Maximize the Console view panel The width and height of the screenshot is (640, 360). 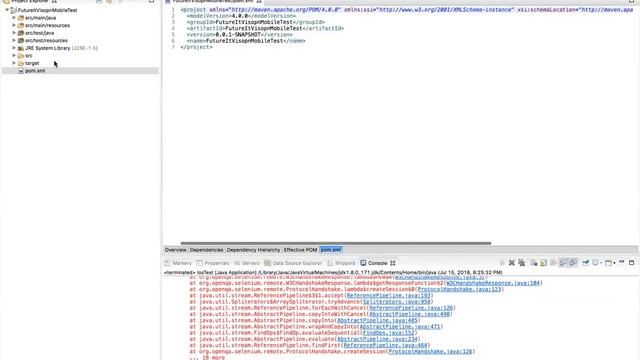click(631, 262)
